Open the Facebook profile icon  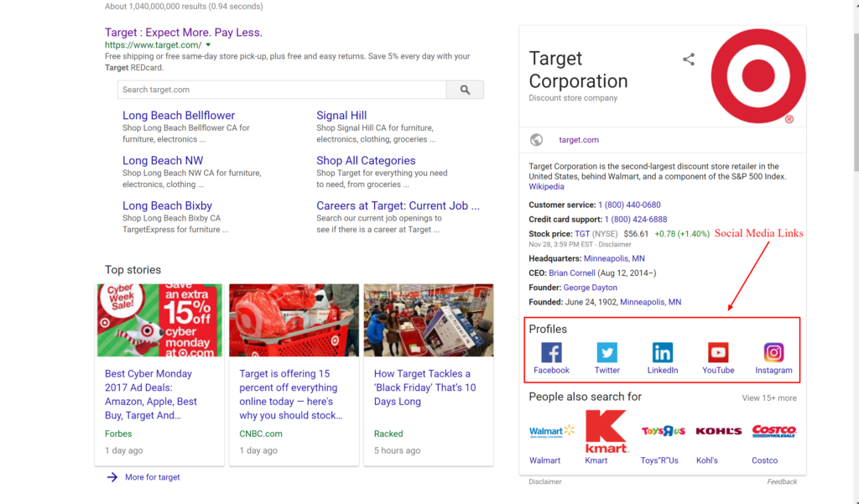pyautogui.click(x=551, y=352)
